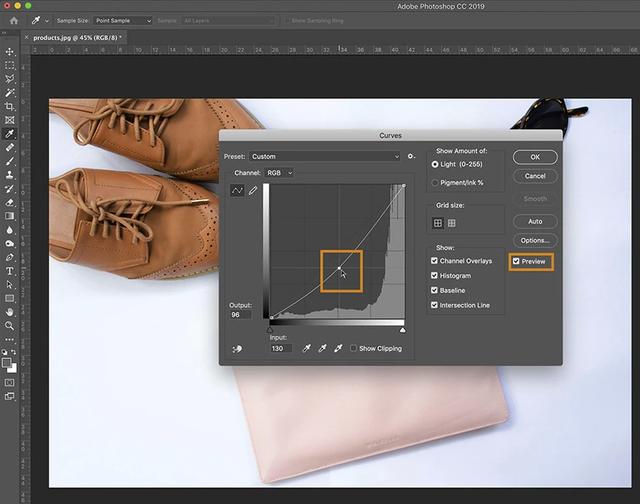Uncheck Intersection Line checkbox
Viewport: 640px width, 504px height.
[434, 305]
